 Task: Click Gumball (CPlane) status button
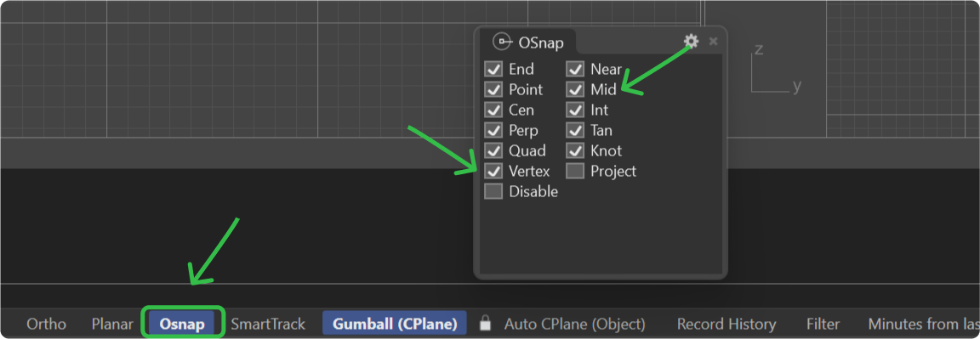[395, 324]
